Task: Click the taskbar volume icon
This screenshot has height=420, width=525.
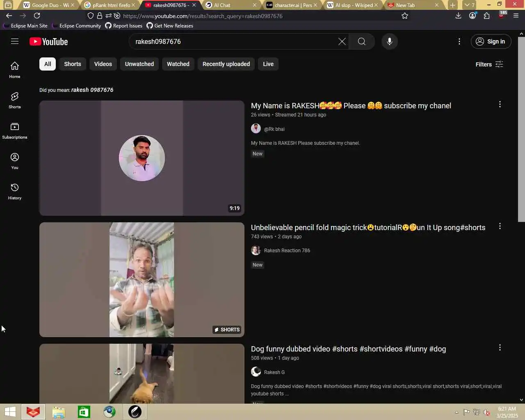Action: [x=486, y=412]
